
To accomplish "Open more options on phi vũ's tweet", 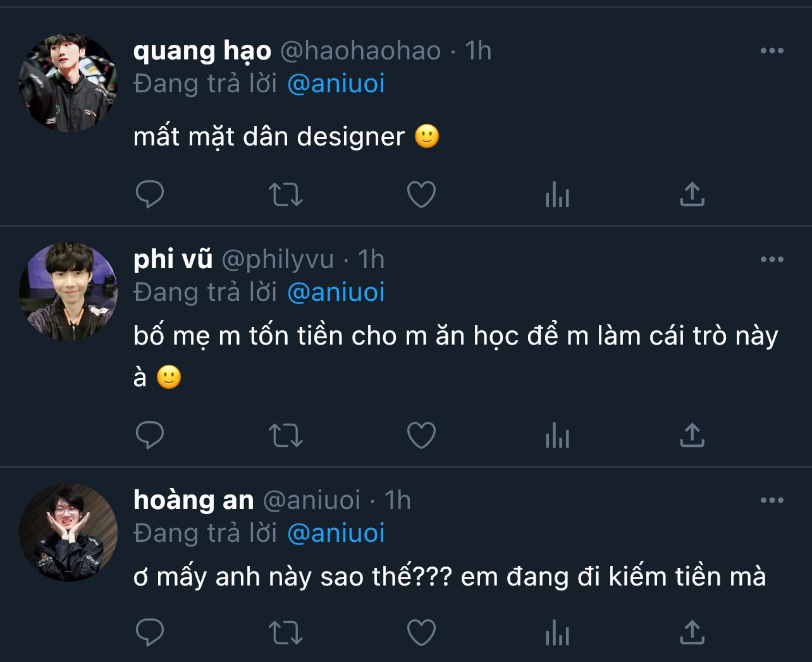I will tap(772, 260).
